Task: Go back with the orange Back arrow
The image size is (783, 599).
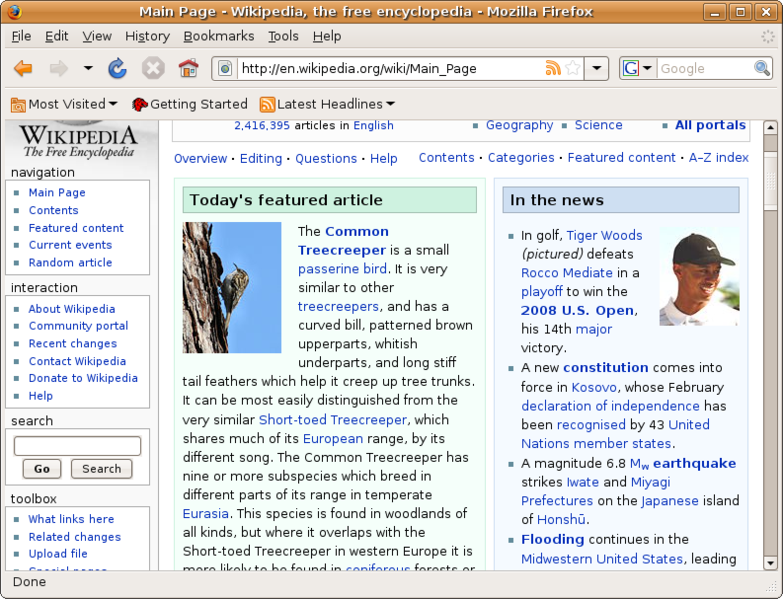Action: [x=23, y=68]
